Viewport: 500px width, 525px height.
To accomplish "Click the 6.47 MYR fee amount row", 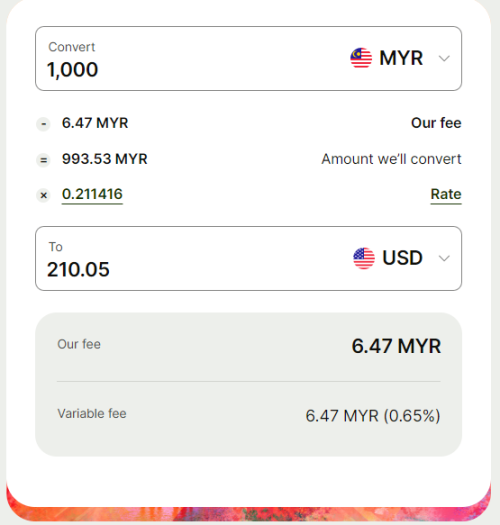I will pyautogui.click(x=248, y=123).
